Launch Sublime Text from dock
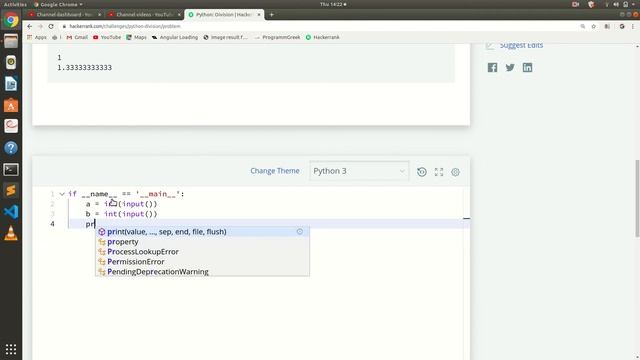640x360 pixels. [11, 191]
